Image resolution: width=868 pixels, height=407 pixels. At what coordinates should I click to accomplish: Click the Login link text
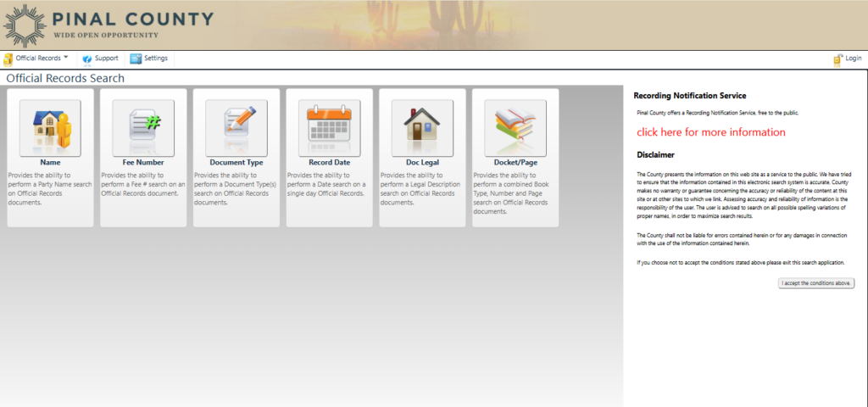click(x=853, y=59)
